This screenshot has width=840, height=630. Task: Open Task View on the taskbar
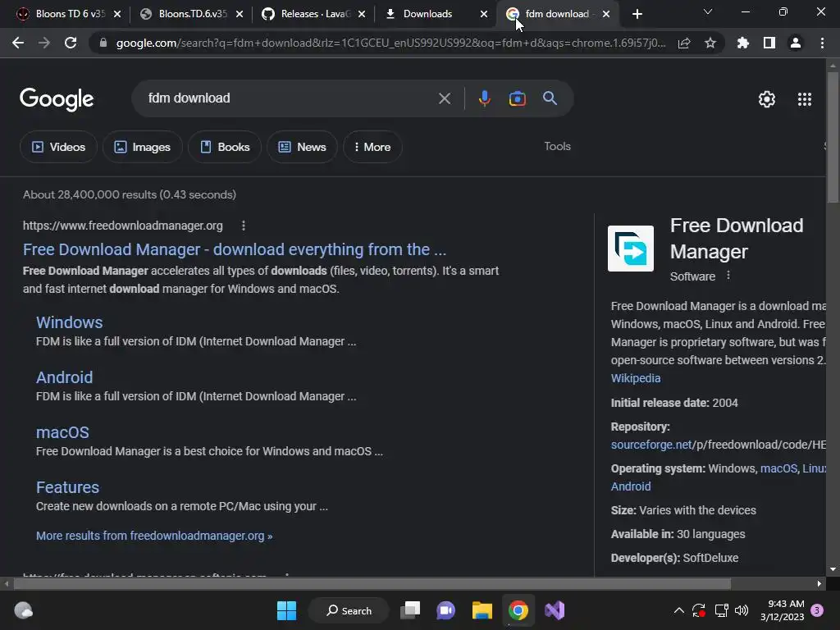click(411, 610)
